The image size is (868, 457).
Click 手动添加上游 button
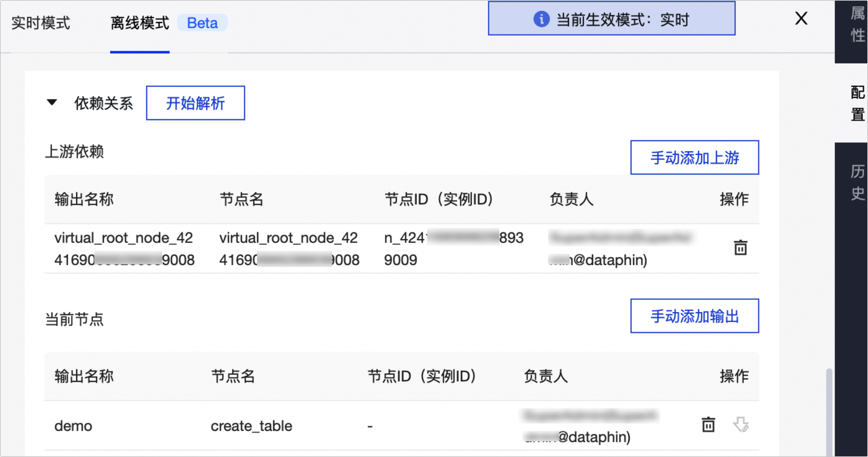point(694,158)
